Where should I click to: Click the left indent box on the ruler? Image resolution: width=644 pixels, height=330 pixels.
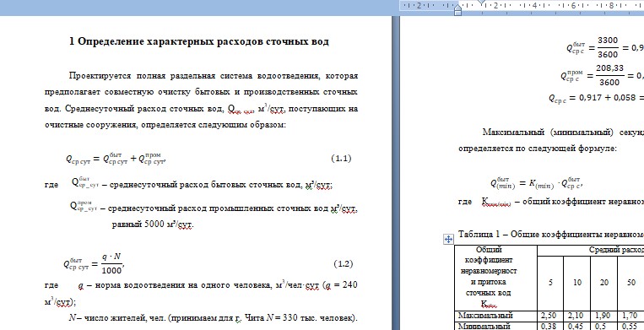(x=458, y=13)
